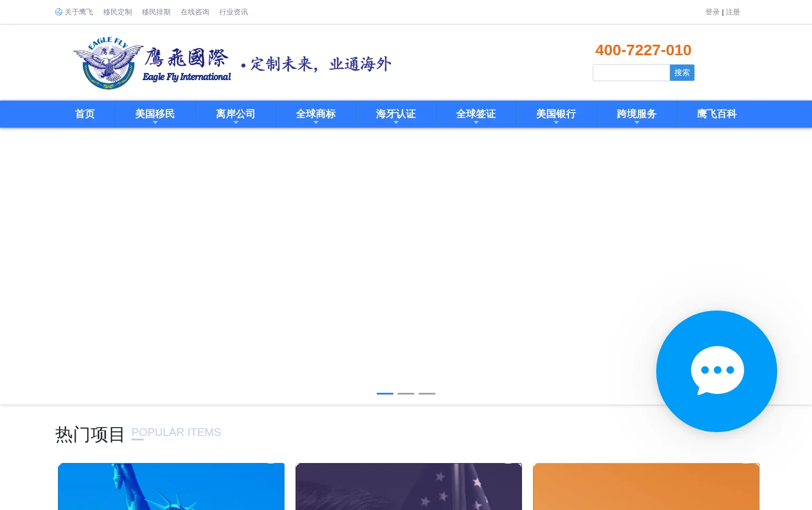This screenshot has width=812, height=510.
Task: Click inside the search input field
Action: click(631, 73)
